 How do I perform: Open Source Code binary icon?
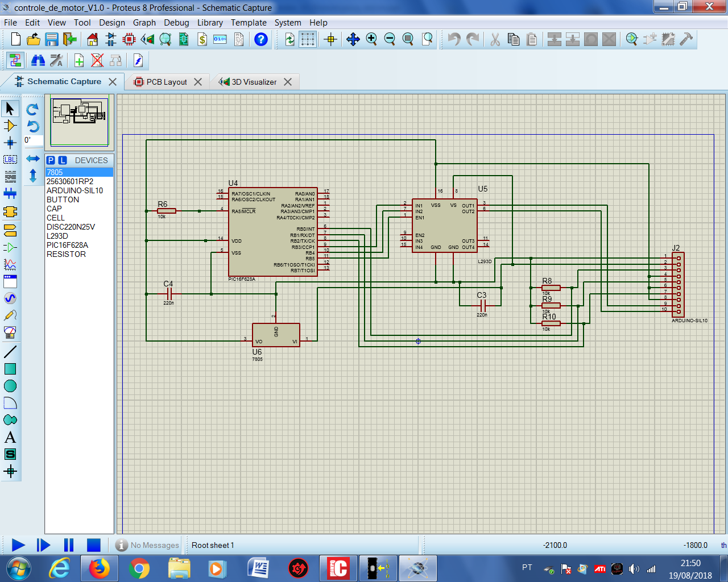(x=220, y=39)
